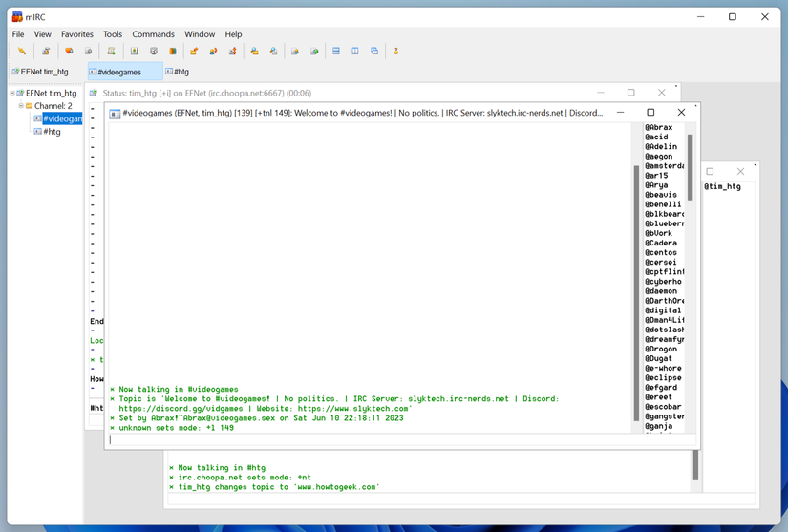Screen dimensions: 788x532
Task: Open the Colors toolbar icon
Action: click(173, 52)
